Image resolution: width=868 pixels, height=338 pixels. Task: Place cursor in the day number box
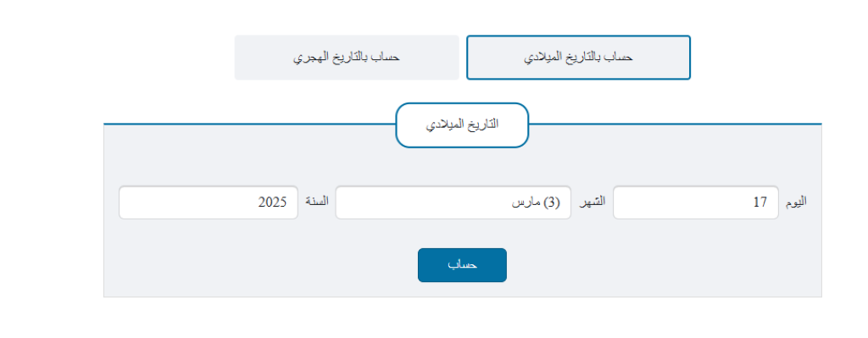tap(696, 202)
